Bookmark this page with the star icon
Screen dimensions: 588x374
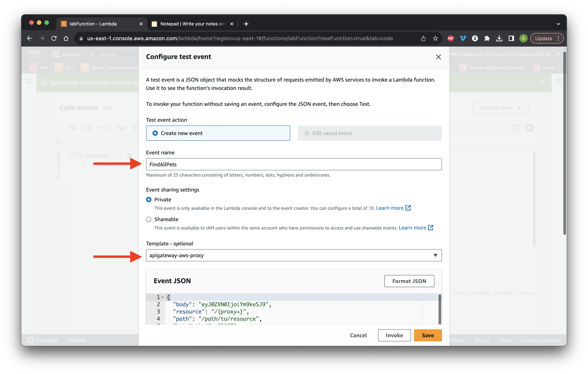pyautogui.click(x=435, y=38)
